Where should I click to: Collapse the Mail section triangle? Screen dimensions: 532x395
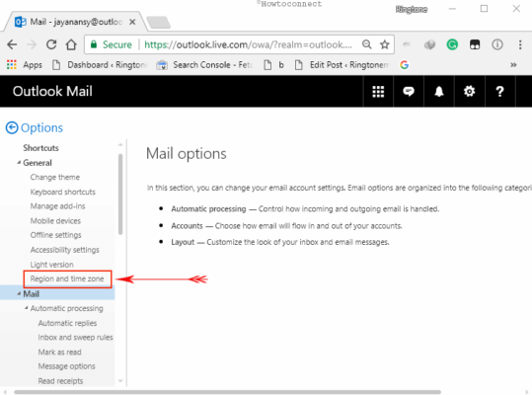point(19,293)
